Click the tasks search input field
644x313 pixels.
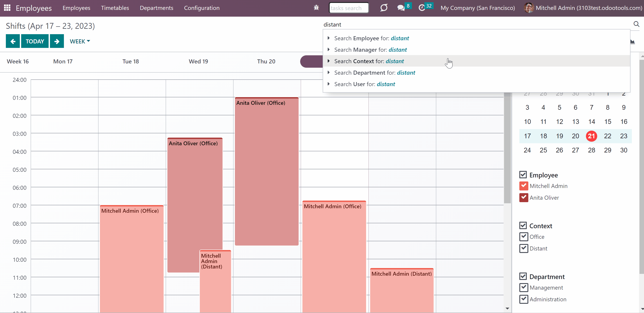349,8
